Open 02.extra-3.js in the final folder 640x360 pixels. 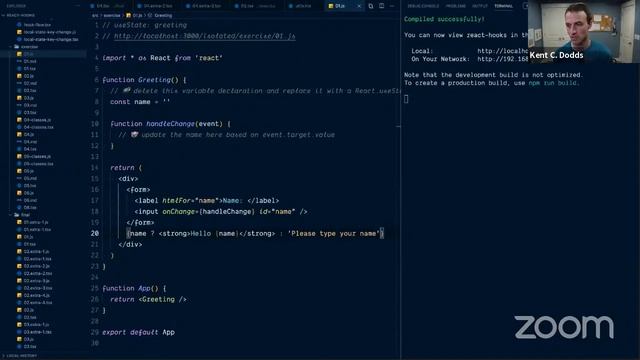(36, 281)
